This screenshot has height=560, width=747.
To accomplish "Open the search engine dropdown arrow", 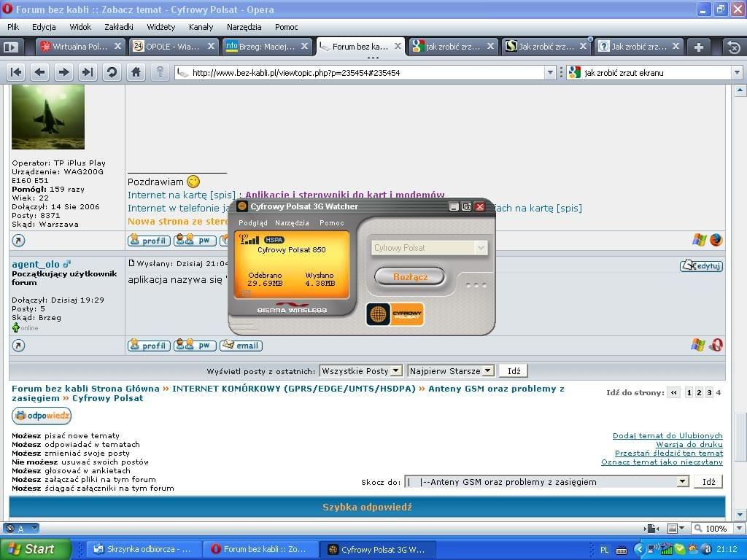I will point(737,72).
